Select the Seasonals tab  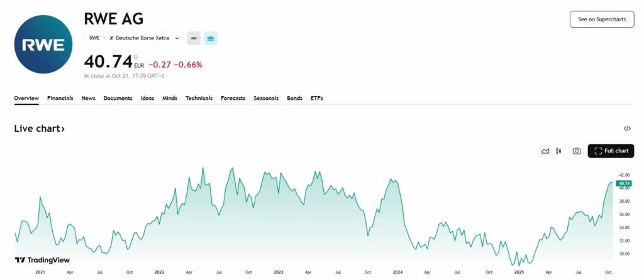(266, 99)
